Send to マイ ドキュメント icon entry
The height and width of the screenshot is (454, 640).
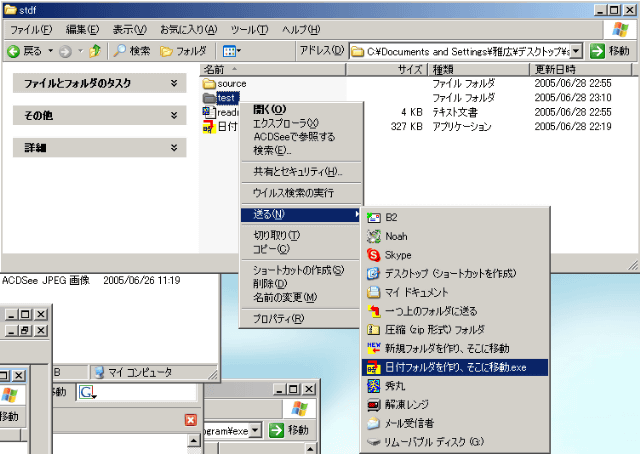pos(375,292)
